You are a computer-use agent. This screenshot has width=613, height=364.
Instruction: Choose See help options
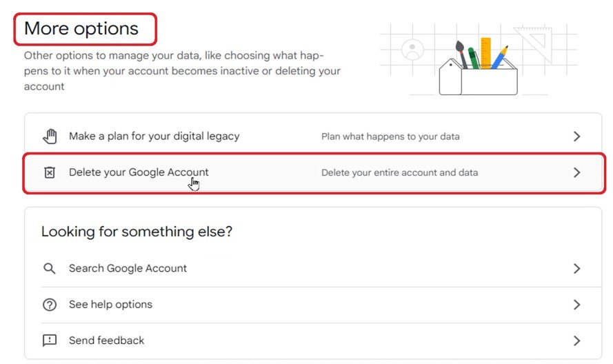[x=110, y=305]
